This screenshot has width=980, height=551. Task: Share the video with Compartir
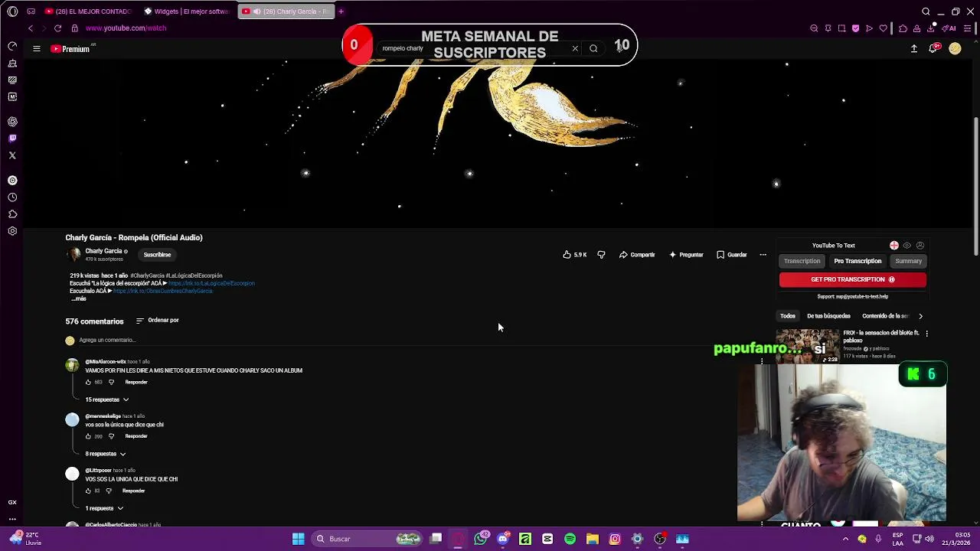pos(637,255)
